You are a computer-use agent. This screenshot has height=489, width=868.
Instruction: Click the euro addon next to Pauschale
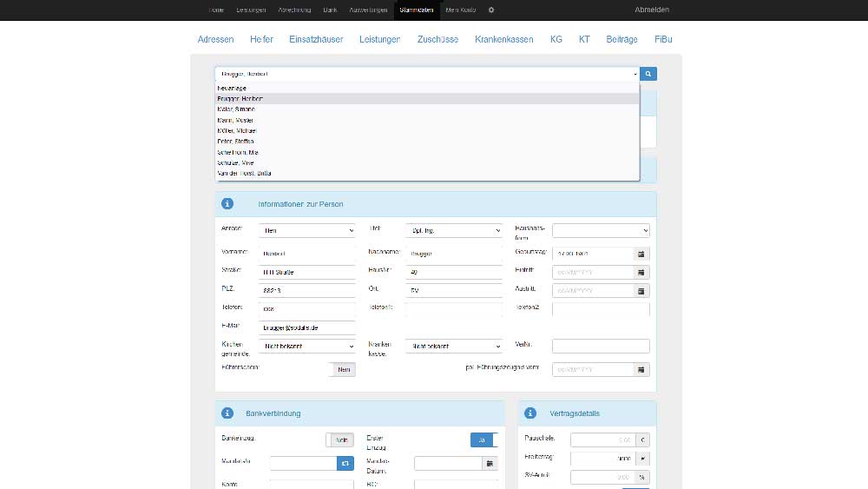click(x=642, y=439)
